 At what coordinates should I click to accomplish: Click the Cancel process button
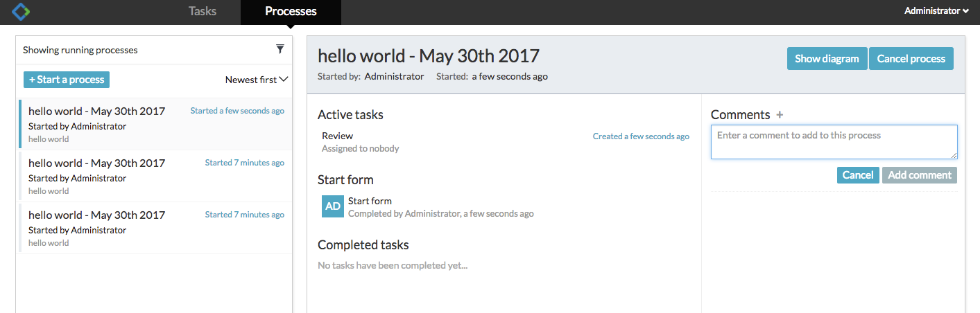click(x=911, y=59)
